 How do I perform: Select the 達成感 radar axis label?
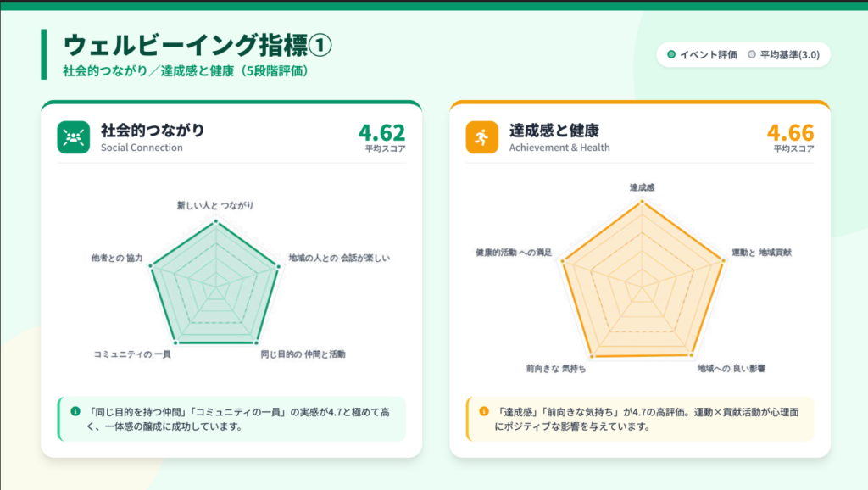(642, 187)
